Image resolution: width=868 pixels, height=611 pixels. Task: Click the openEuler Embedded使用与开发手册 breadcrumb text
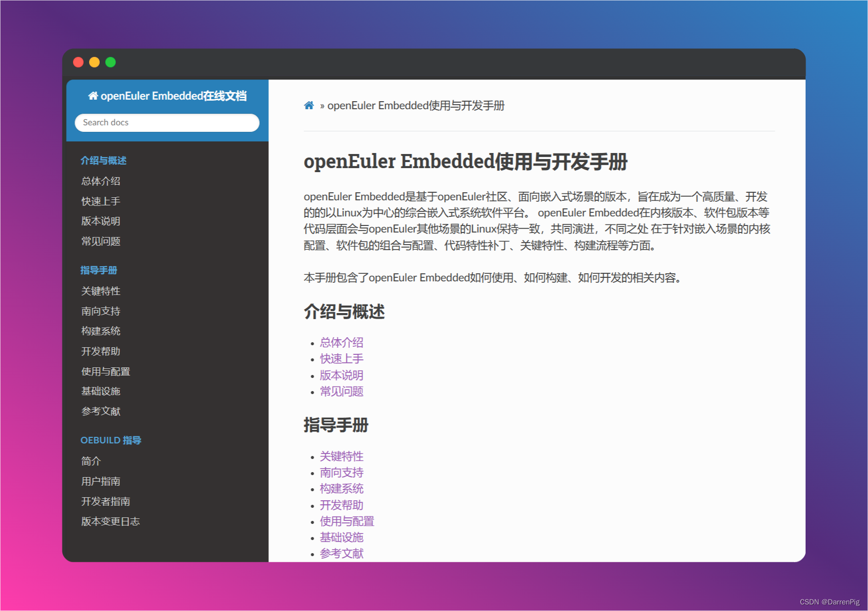pyautogui.click(x=416, y=106)
